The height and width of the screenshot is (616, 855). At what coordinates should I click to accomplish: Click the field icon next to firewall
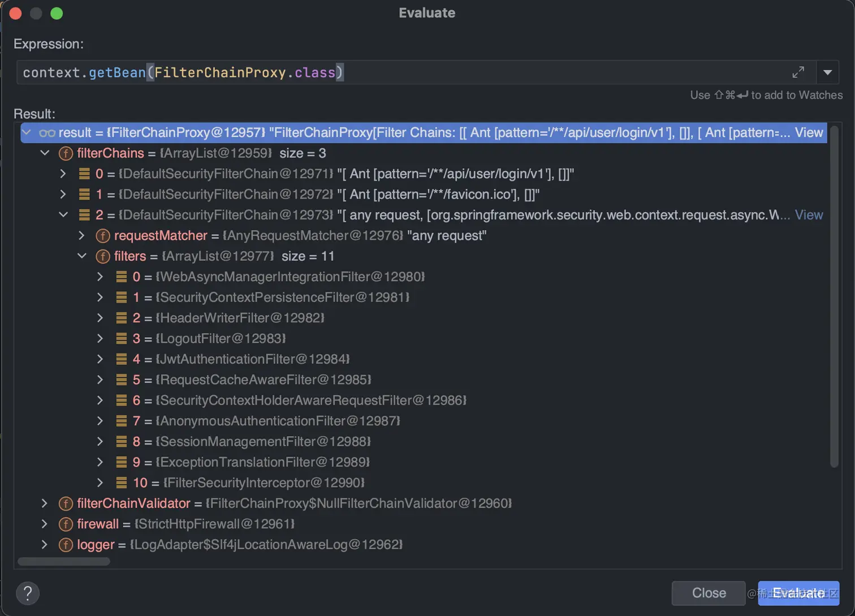[66, 524]
